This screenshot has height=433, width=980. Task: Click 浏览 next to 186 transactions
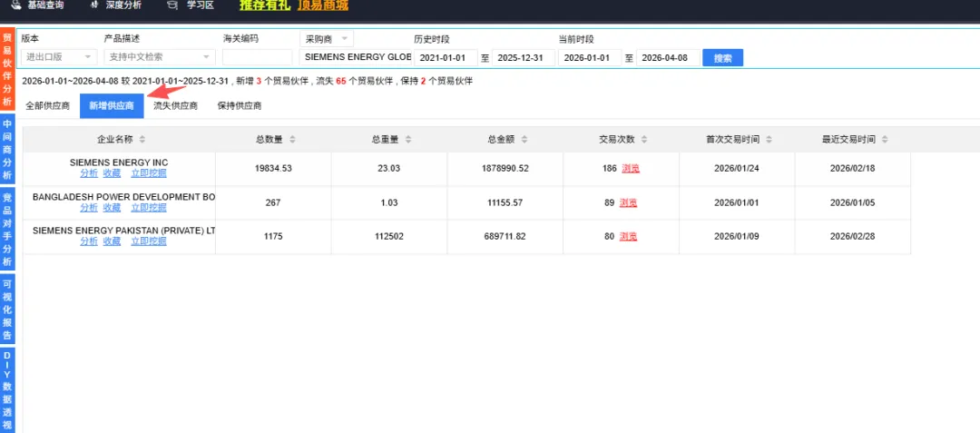pos(631,169)
